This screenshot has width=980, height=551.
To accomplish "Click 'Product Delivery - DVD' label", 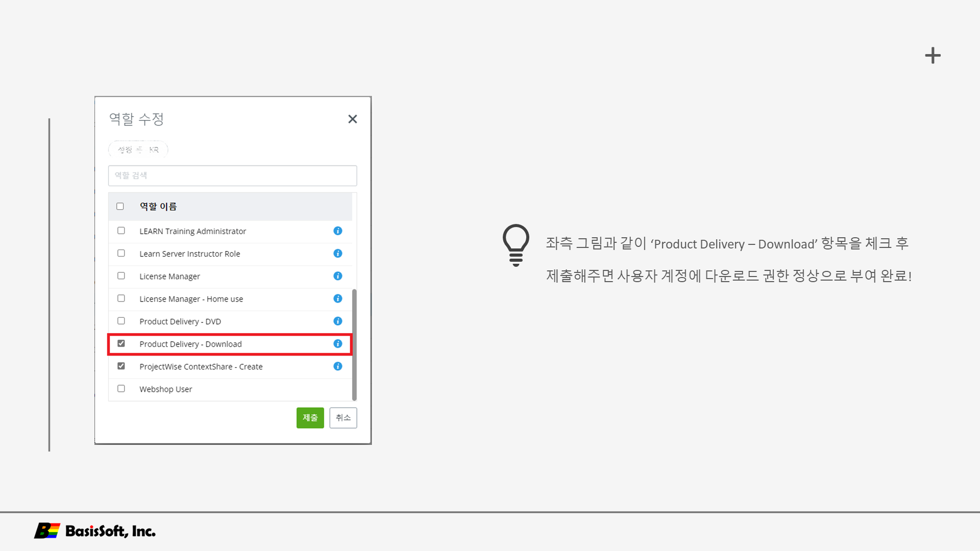I will (180, 322).
